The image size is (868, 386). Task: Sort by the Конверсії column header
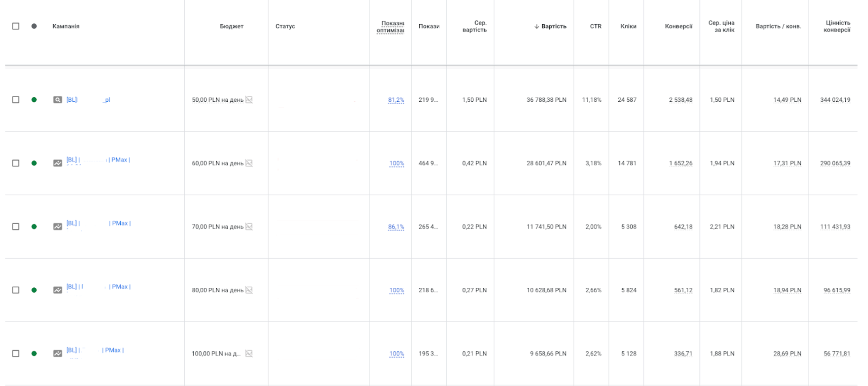point(678,26)
